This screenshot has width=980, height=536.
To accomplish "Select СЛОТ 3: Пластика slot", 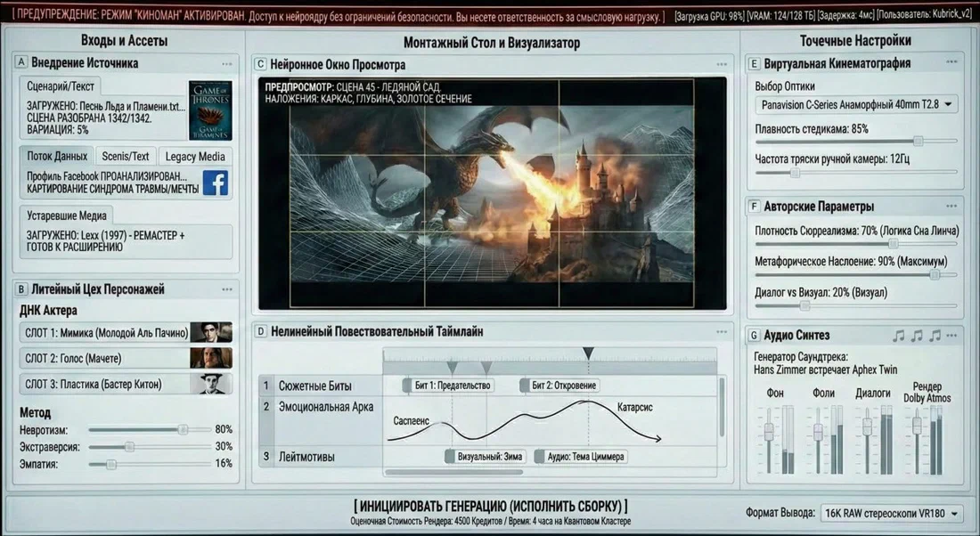I will [x=126, y=384].
